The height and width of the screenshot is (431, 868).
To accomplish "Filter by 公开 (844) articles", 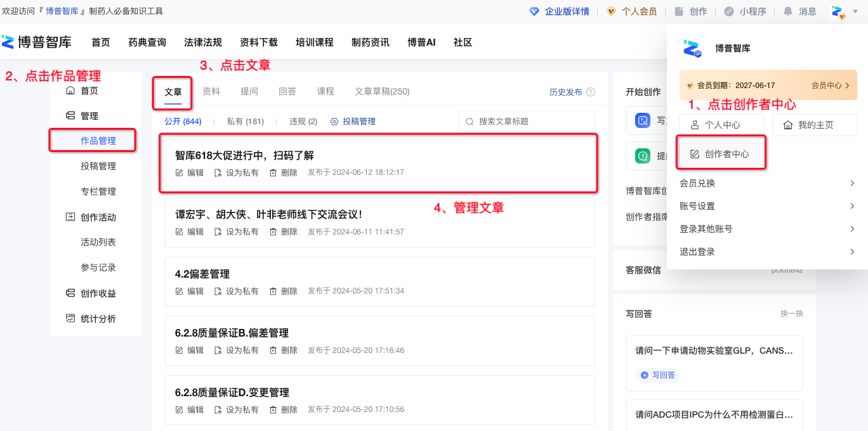I will click(x=183, y=122).
